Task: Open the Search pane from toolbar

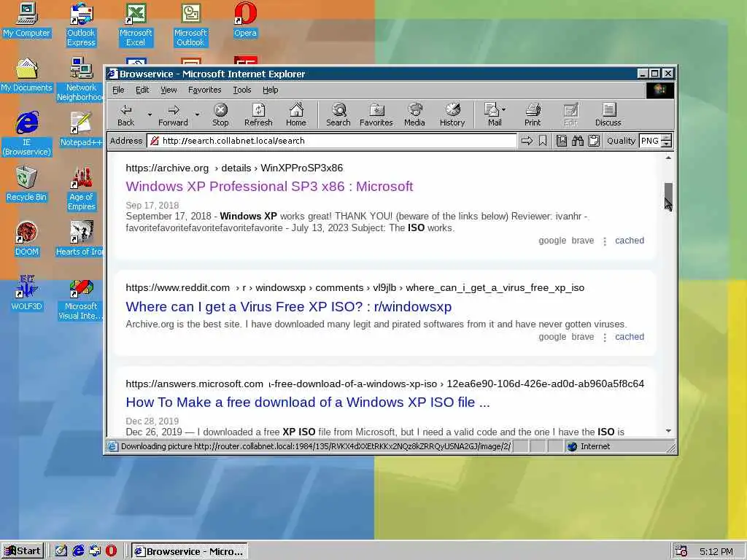Action: 338,114
